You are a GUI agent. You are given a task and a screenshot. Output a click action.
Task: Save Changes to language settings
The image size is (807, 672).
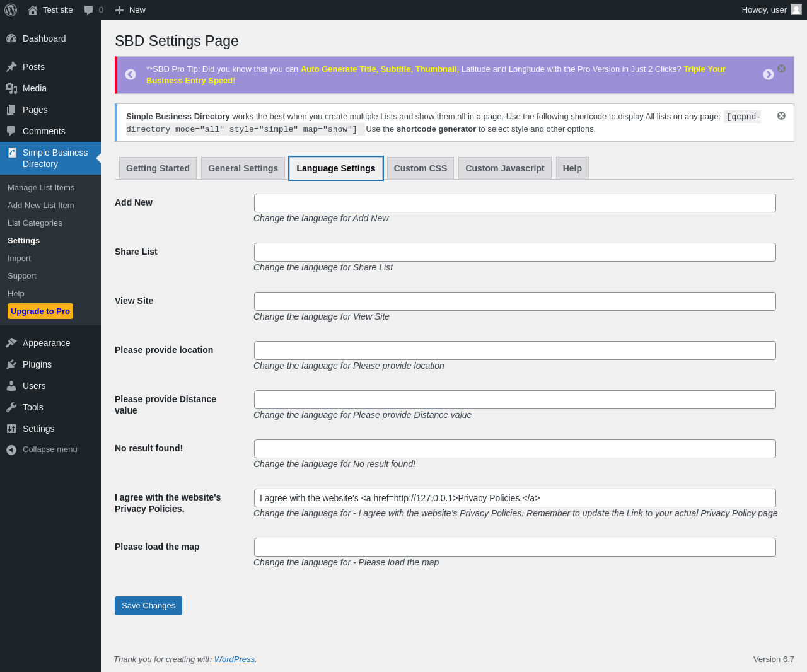[x=148, y=606]
